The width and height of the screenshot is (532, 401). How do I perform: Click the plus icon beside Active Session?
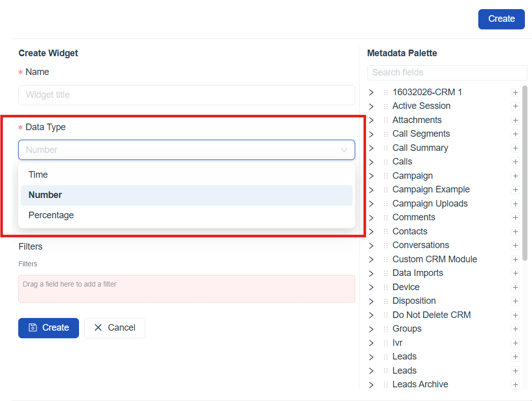tap(515, 106)
